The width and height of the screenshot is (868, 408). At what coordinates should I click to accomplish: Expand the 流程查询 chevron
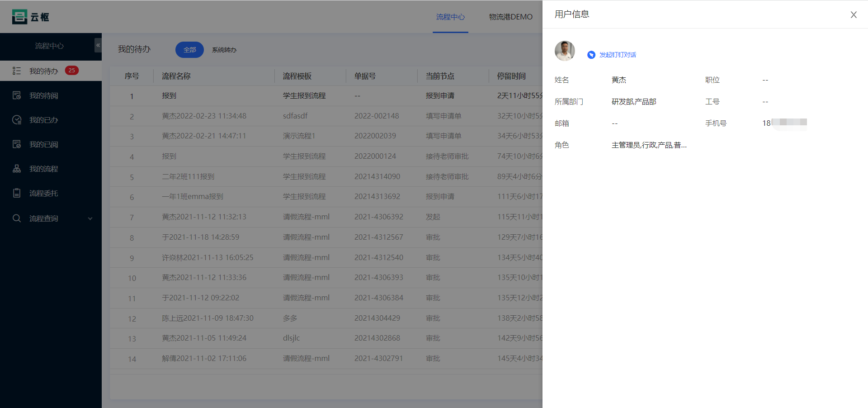click(x=90, y=218)
